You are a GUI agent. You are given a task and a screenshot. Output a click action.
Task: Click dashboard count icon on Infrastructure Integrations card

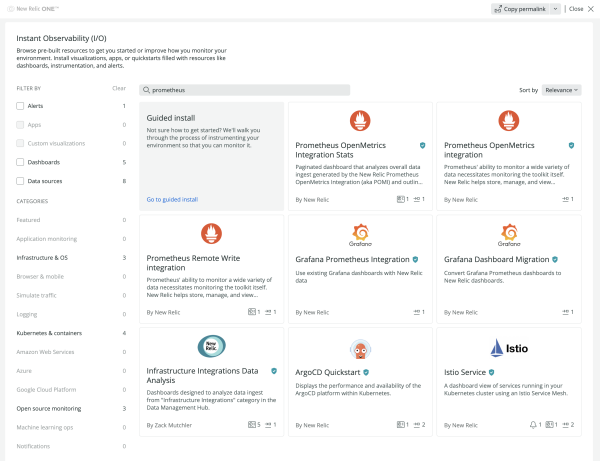pos(251,425)
